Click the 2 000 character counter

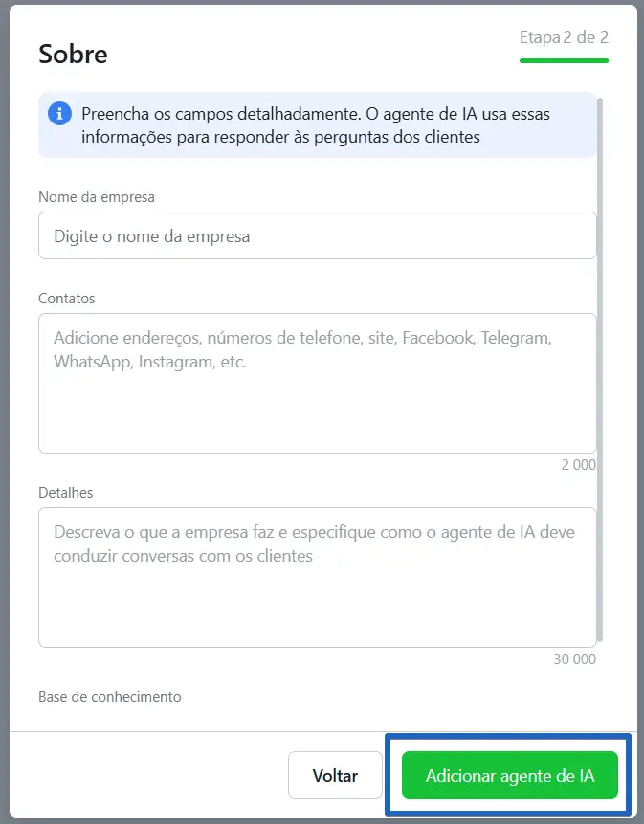point(578,465)
